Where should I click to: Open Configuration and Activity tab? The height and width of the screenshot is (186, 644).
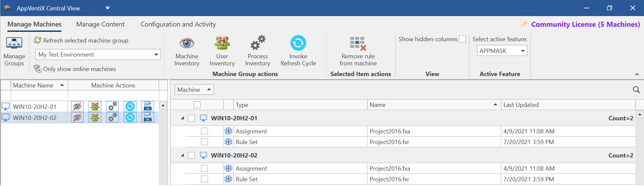pyautogui.click(x=178, y=24)
